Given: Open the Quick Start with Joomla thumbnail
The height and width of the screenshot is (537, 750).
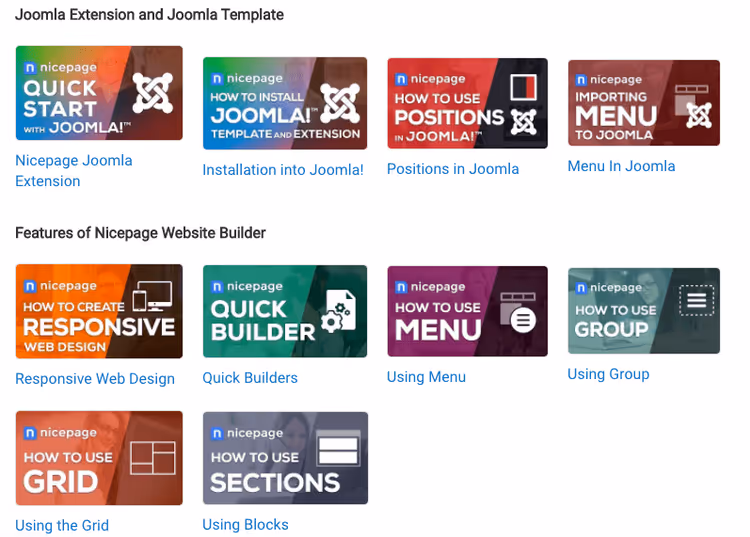Looking at the screenshot, I should (x=99, y=93).
